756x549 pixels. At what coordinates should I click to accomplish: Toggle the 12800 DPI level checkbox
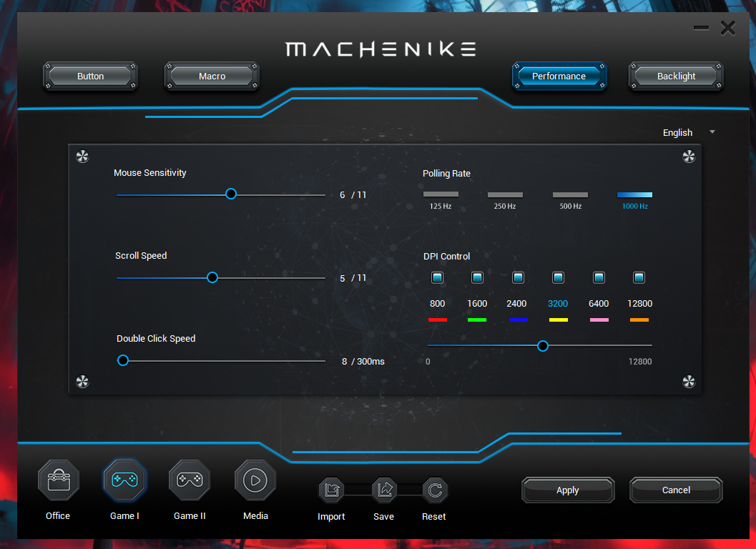pyautogui.click(x=639, y=277)
